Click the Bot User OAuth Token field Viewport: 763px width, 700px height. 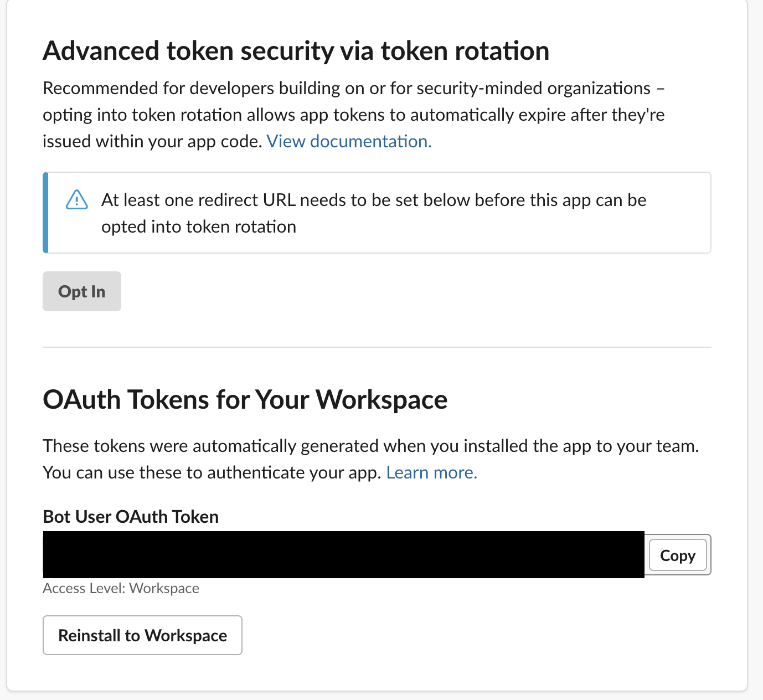(x=343, y=555)
